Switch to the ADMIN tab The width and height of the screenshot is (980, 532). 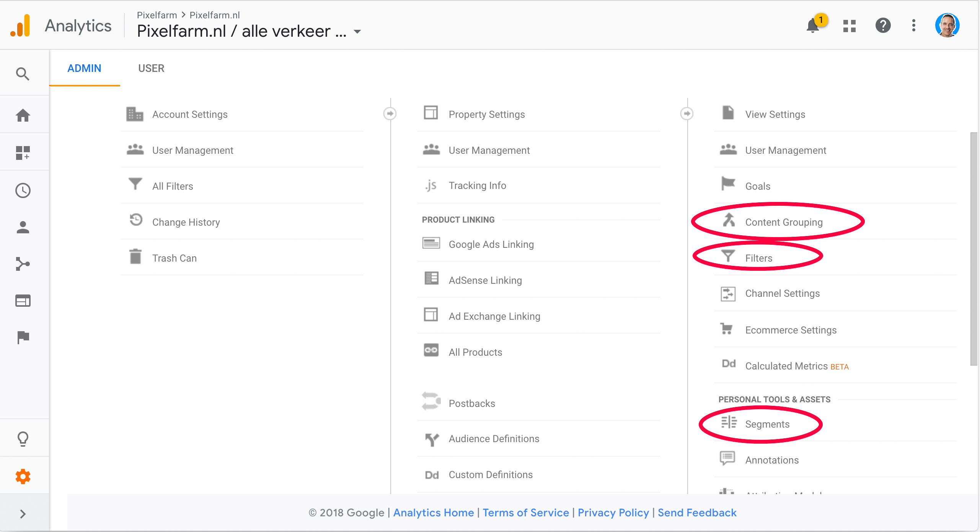[84, 68]
